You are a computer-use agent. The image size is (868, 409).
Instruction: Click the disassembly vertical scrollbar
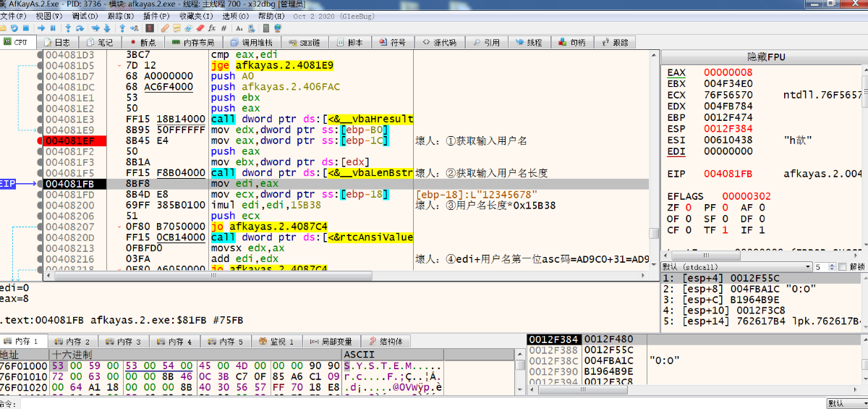click(x=654, y=161)
